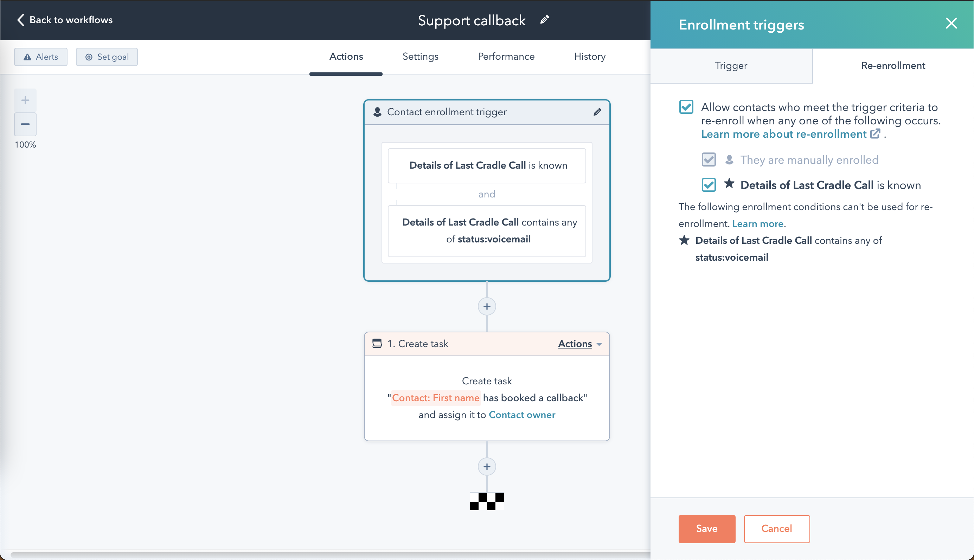Open Learn more about re-enrollment link
This screenshot has height=560, width=974.
pos(783,134)
